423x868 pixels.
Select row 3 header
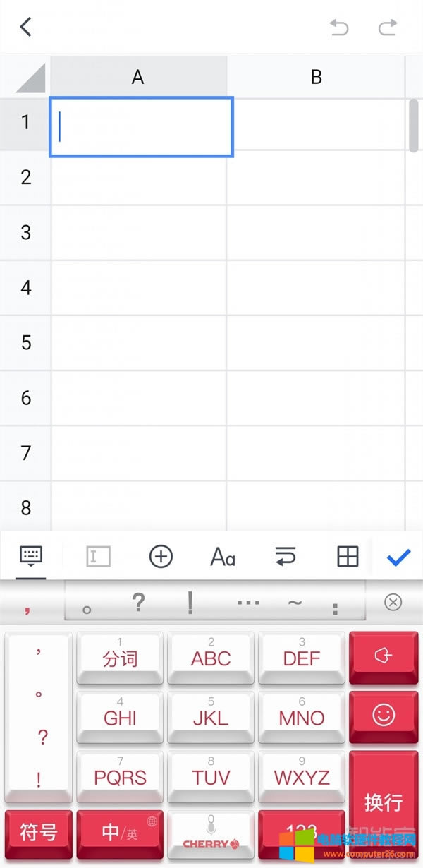pyautogui.click(x=26, y=232)
